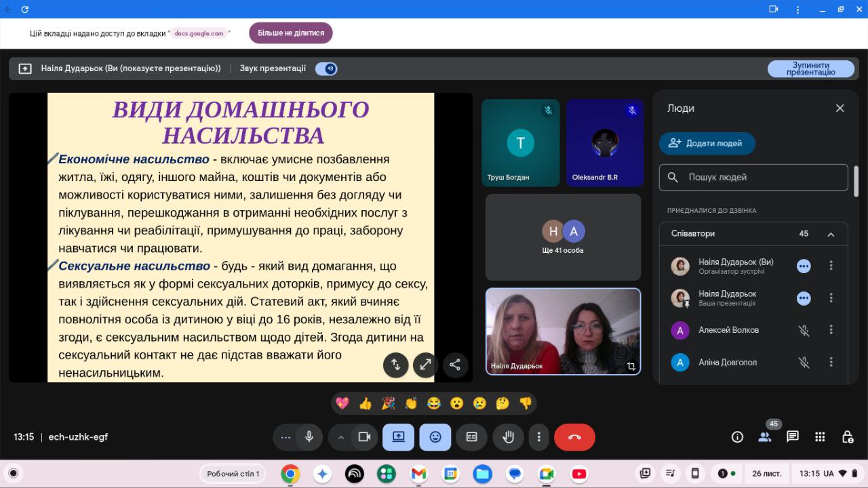Click the red leave call button
This screenshot has width=868, height=488.
(574, 437)
